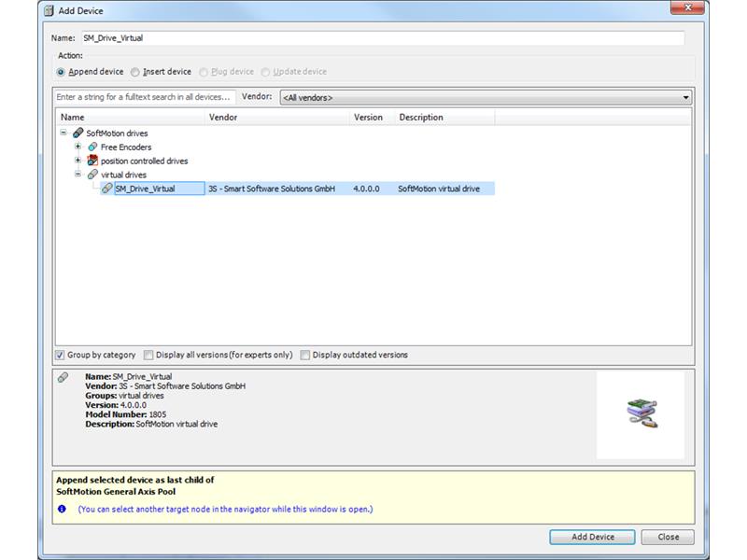Collapse the virtual drives node
Image resolution: width=747 pixels, height=560 pixels.
click(x=78, y=174)
